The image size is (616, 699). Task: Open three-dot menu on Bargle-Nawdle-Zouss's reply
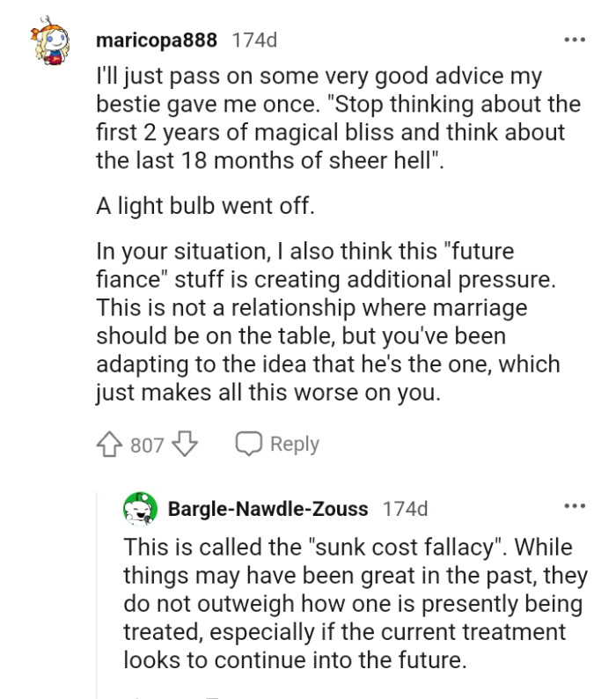[574, 507]
